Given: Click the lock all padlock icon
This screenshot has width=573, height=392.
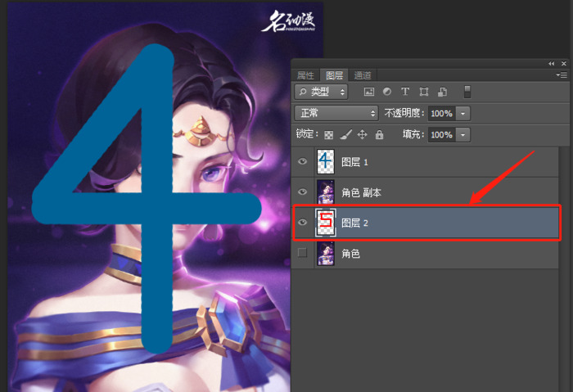Looking at the screenshot, I should coord(378,134).
